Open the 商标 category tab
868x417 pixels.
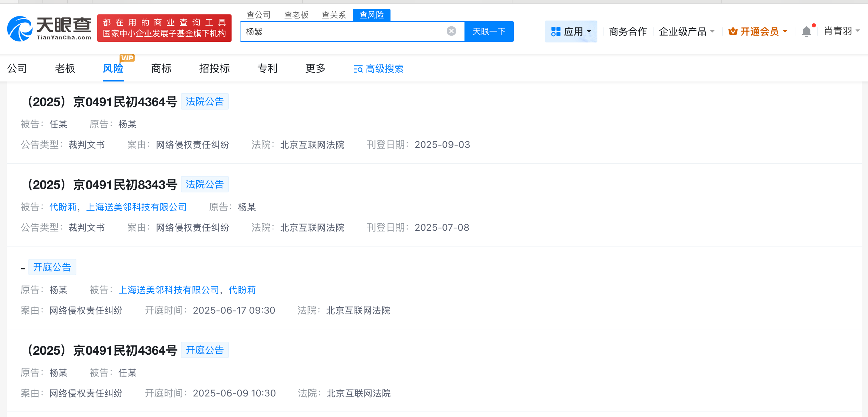coord(161,68)
